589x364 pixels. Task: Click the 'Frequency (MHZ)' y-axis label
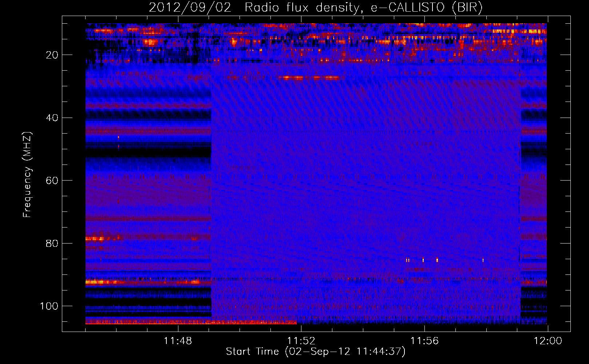coord(27,175)
